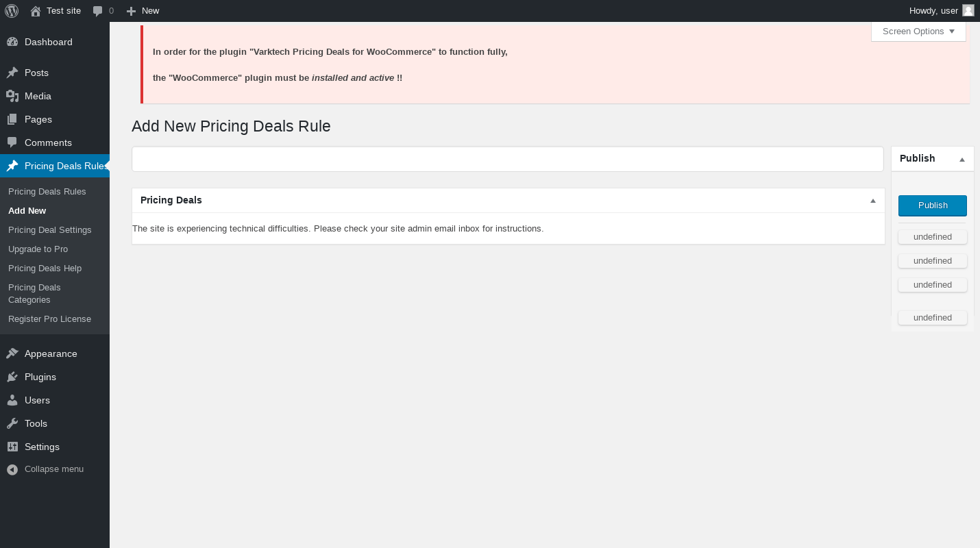Image resolution: width=980 pixels, height=548 pixels.
Task: Click the plus icon beside New
Action: click(x=132, y=11)
